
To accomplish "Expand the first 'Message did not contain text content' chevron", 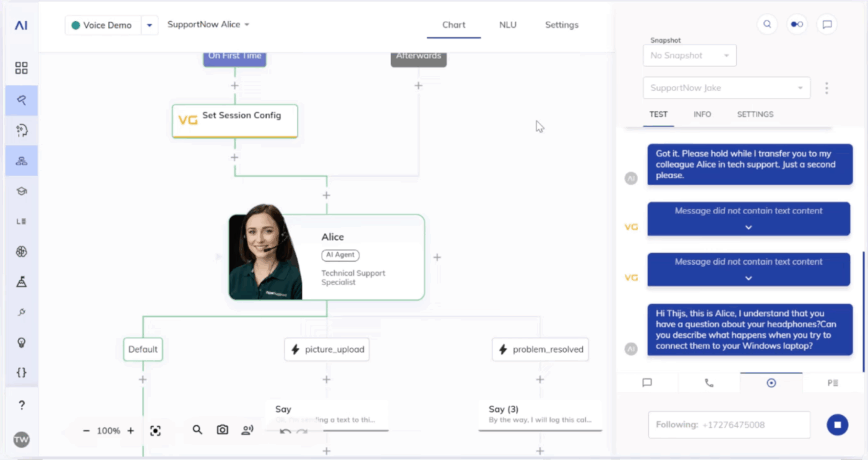I will pyautogui.click(x=748, y=228).
